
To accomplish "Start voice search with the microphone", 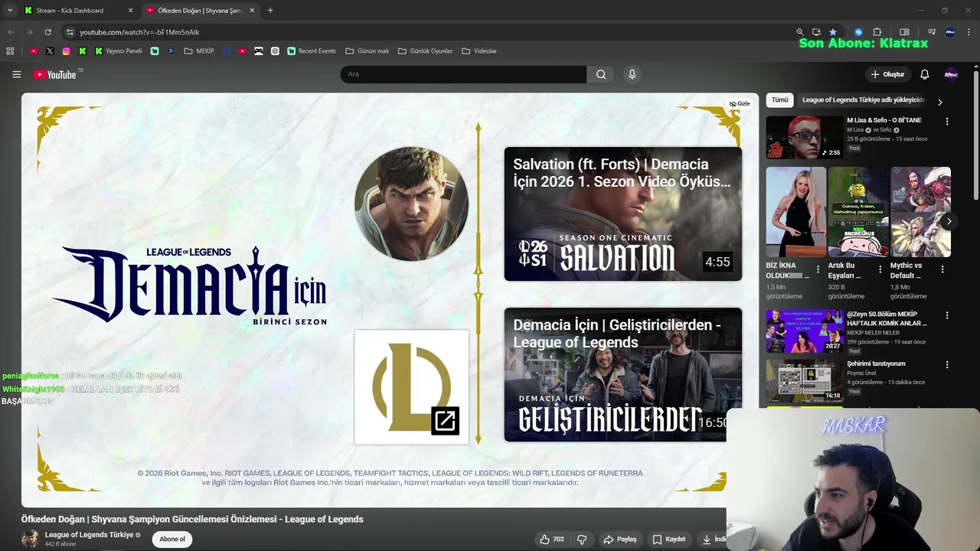I will coord(632,74).
